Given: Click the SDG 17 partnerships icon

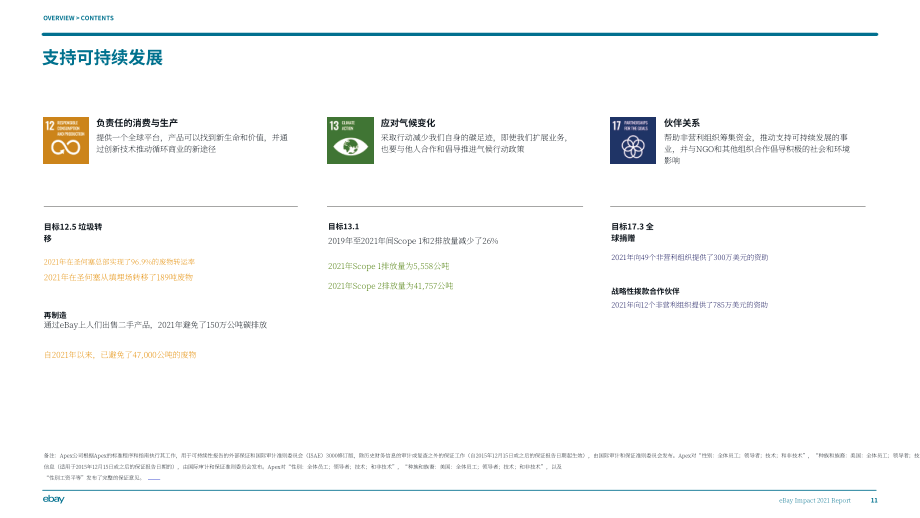Looking at the screenshot, I should 633,140.
